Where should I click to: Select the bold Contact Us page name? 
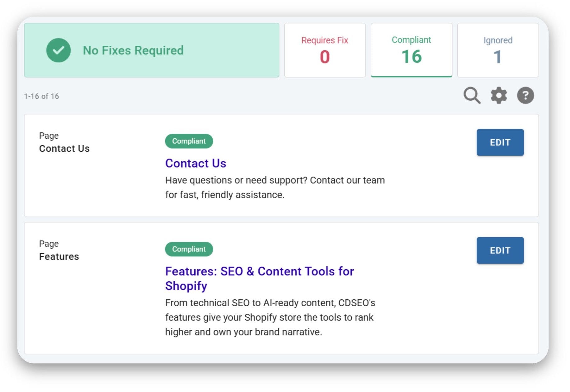pyautogui.click(x=64, y=149)
